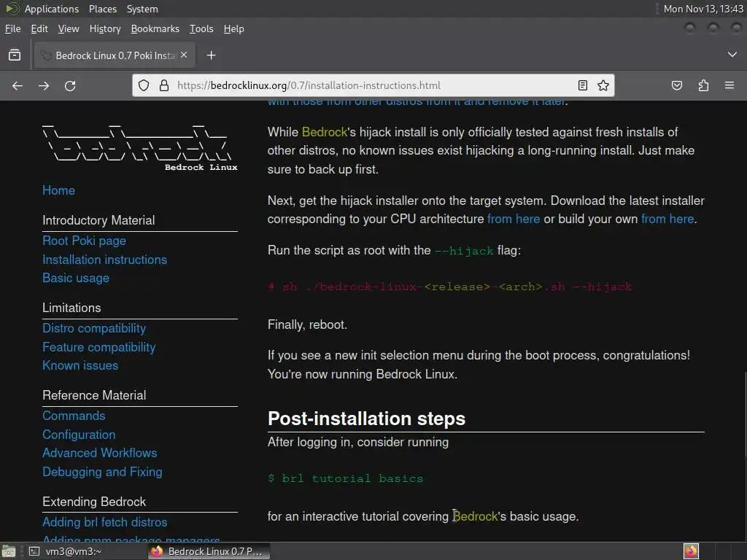
Task: Click the clock showing Mon Nov 13
Action: (x=703, y=9)
